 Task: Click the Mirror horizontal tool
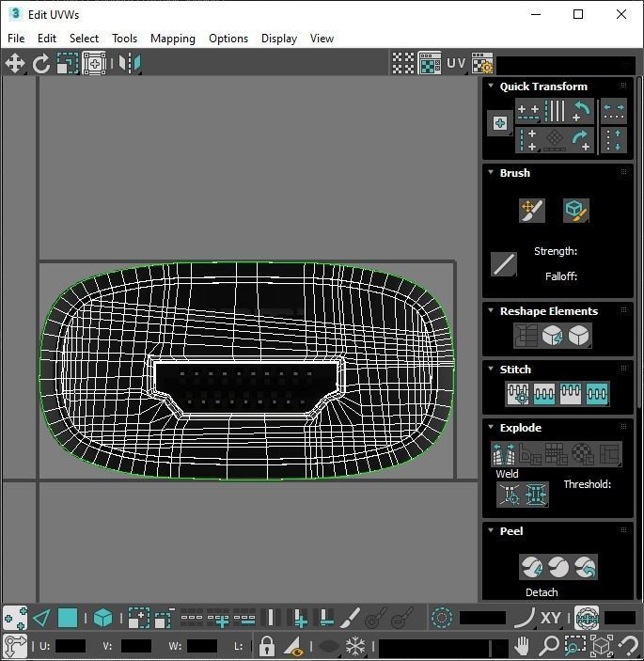pyautogui.click(x=130, y=64)
